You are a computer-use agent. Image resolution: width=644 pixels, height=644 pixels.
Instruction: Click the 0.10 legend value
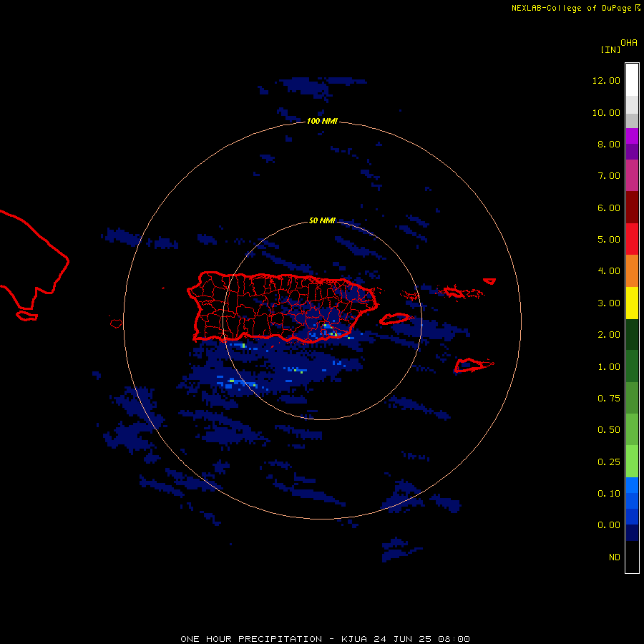pyautogui.click(x=609, y=494)
